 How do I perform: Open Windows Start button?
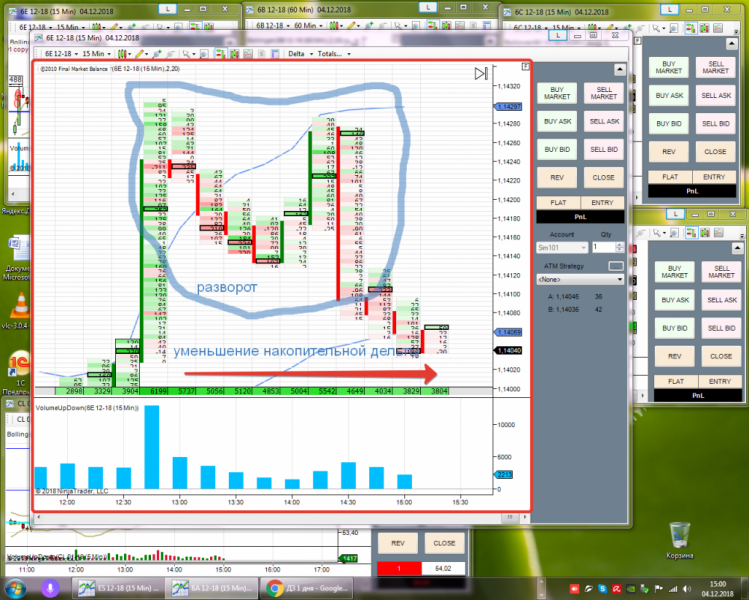pyautogui.click(x=15, y=588)
